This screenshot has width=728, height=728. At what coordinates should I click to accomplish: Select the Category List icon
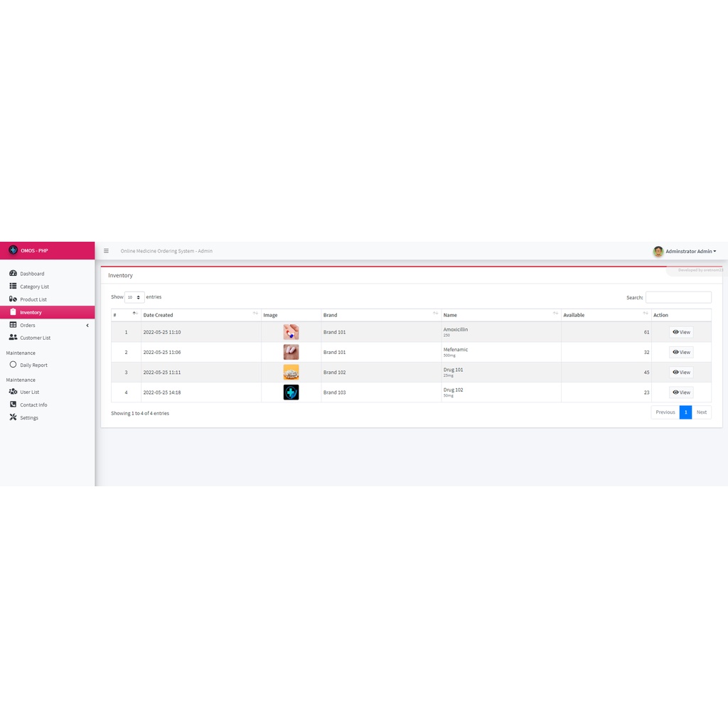click(x=13, y=286)
